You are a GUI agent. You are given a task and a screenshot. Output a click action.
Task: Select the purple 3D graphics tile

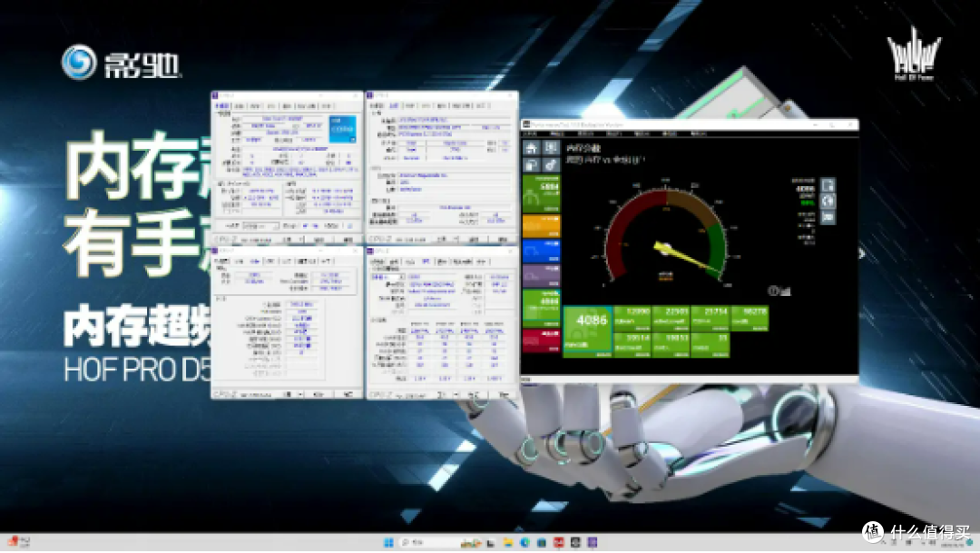click(541, 276)
